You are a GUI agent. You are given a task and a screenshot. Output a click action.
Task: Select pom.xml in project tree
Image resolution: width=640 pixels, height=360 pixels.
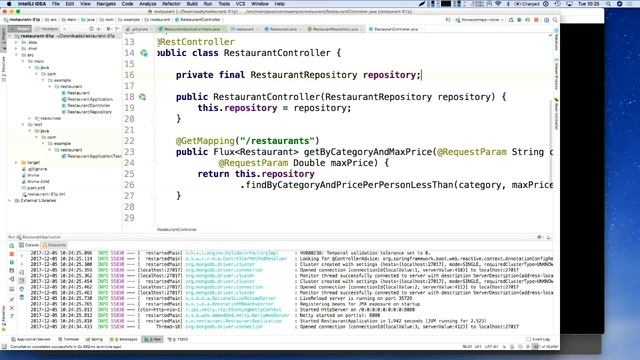point(34,188)
